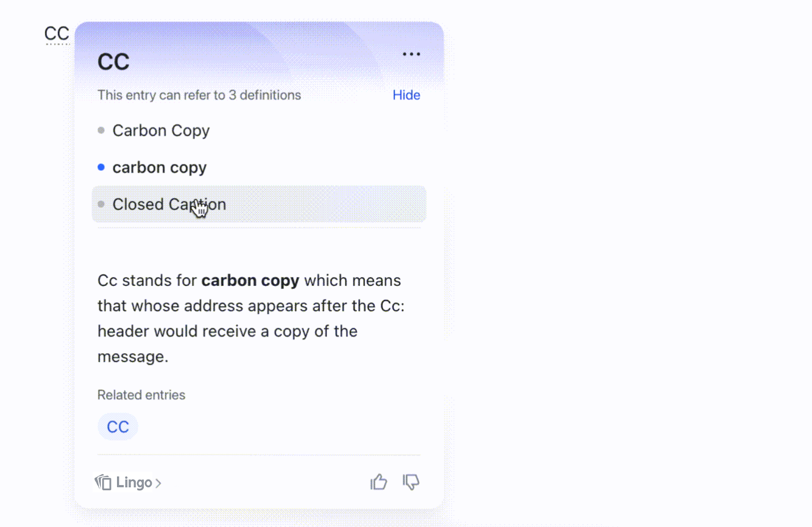Collapse the definition list with Hide
This screenshot has height=527, width=812.
pos(406,95)
